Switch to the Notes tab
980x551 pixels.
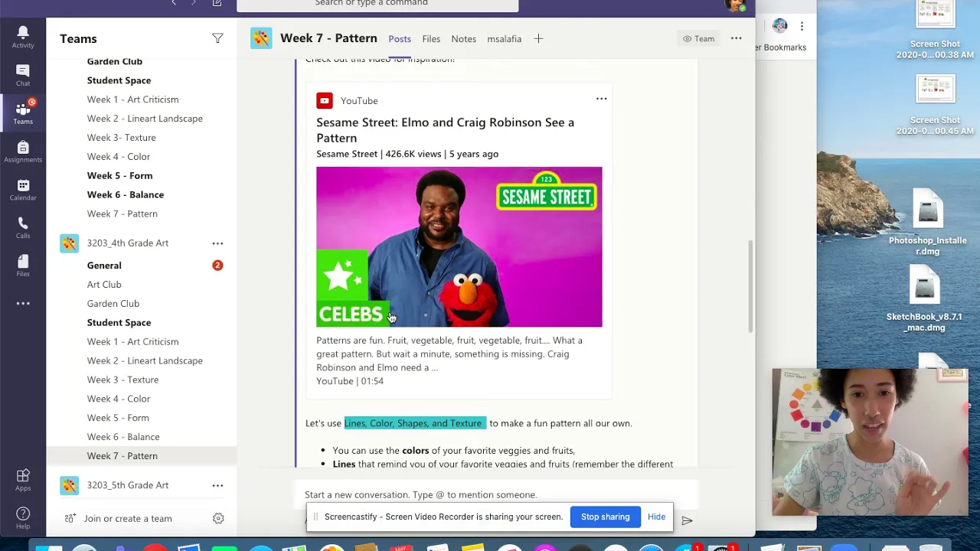click(463, 39)
